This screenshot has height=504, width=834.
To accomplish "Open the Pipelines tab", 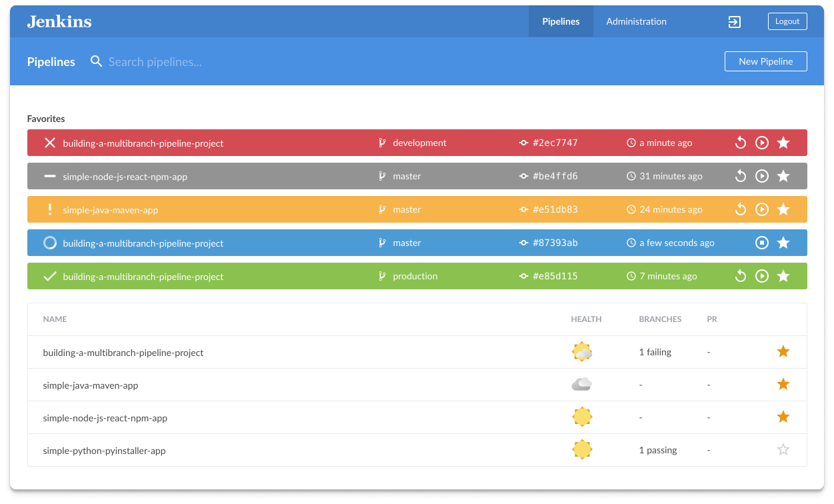I will coord(561,21).
